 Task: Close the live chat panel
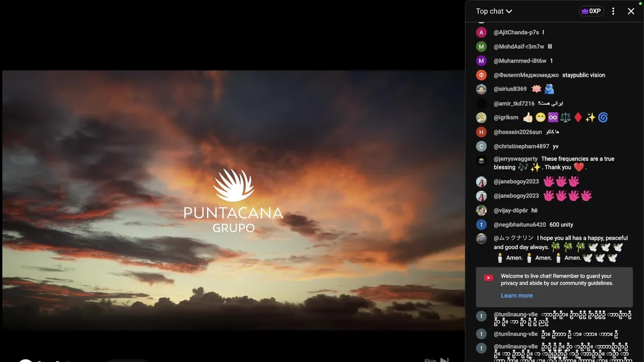pos(631,11)
